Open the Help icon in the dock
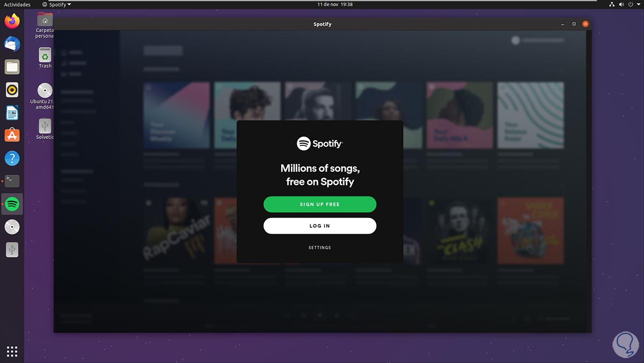The height and width of the screenshot is (363, 644). 12,158
